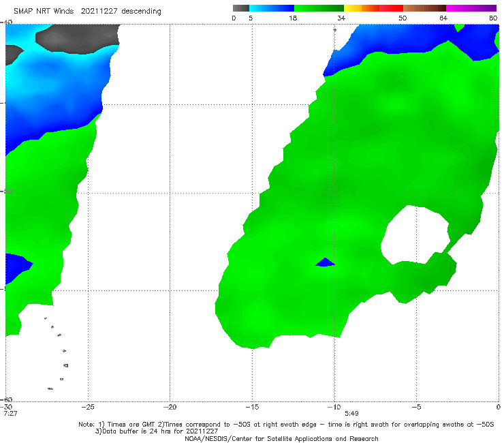Screen dimensions: 504x443
Task: Click the brown segment of the color bar
Action: tap(424, 8)
